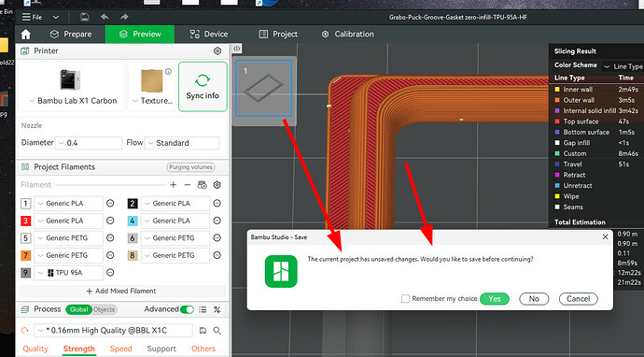Reset the process preset with the orange arrow

pyautogui.click(x=25, y=330)
